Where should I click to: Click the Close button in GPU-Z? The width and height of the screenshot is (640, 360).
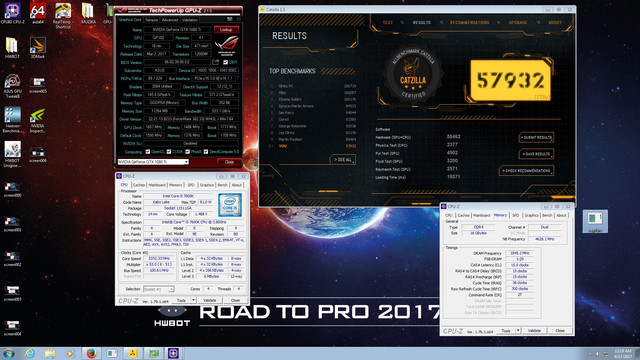pos(229,162)
